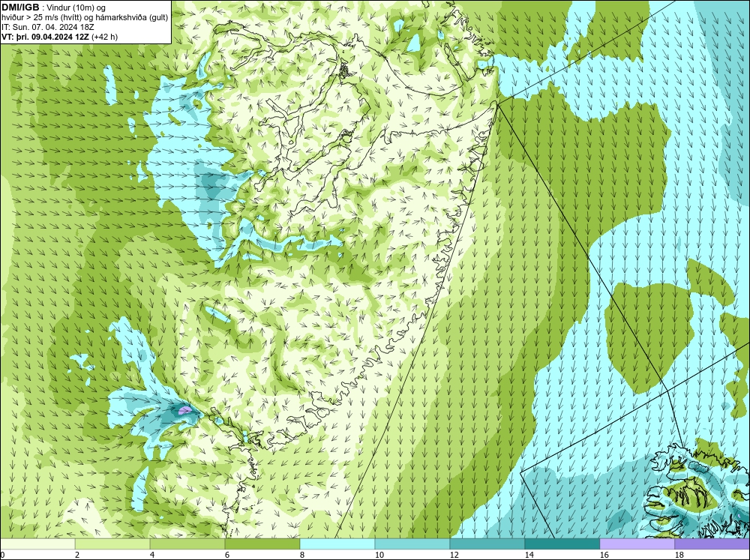Select the purple swatch above 18 m/s
Viewport: 750px width, 560px height.
click(x=712, y=544)
